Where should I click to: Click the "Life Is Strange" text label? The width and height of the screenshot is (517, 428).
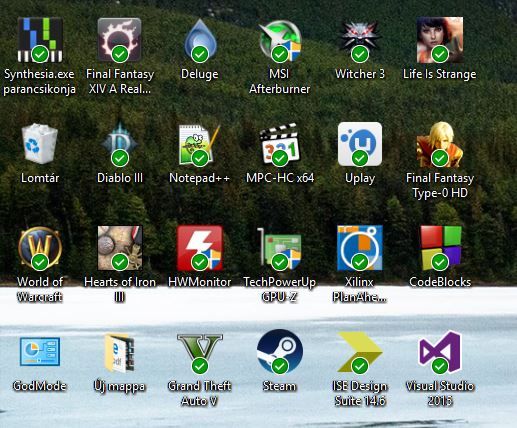tap(440, 74)
